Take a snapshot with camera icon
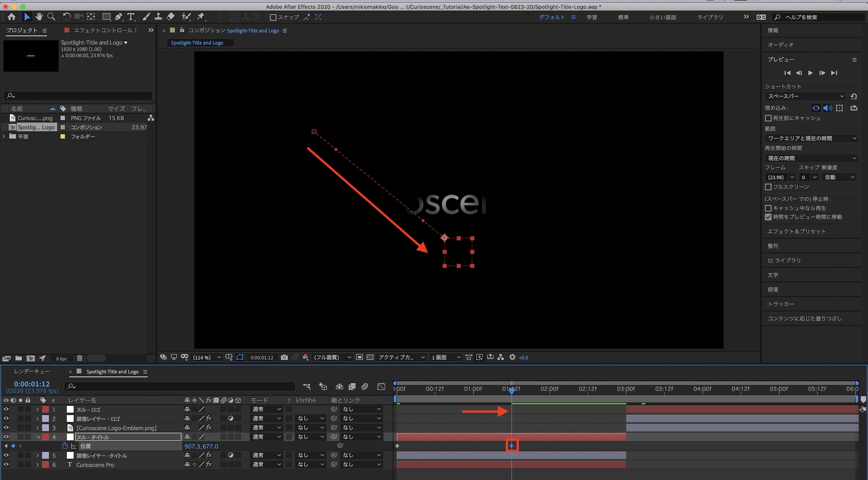This screenshot has height=480, width=868. coord(284,357)
